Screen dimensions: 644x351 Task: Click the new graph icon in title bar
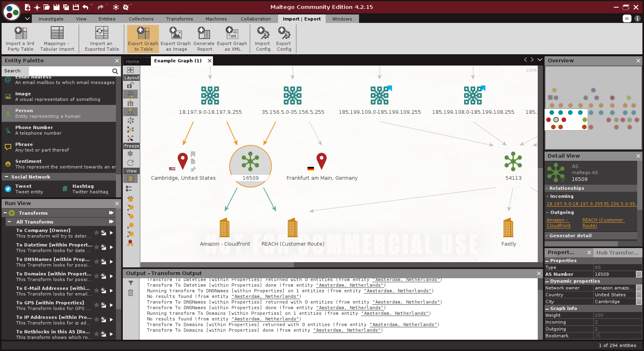tap(27, 7)
